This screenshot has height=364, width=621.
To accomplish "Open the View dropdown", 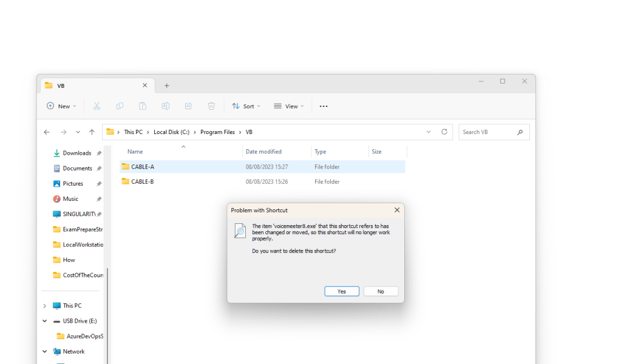I will click(x=289, y=106).
